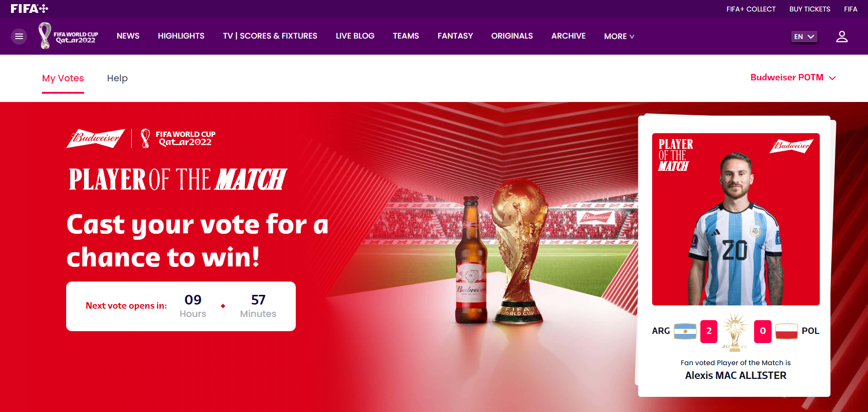Open TV | SCORES & FIXTURES menu item
The width and height of the screenshot is (868, 412).
point(270,36)
